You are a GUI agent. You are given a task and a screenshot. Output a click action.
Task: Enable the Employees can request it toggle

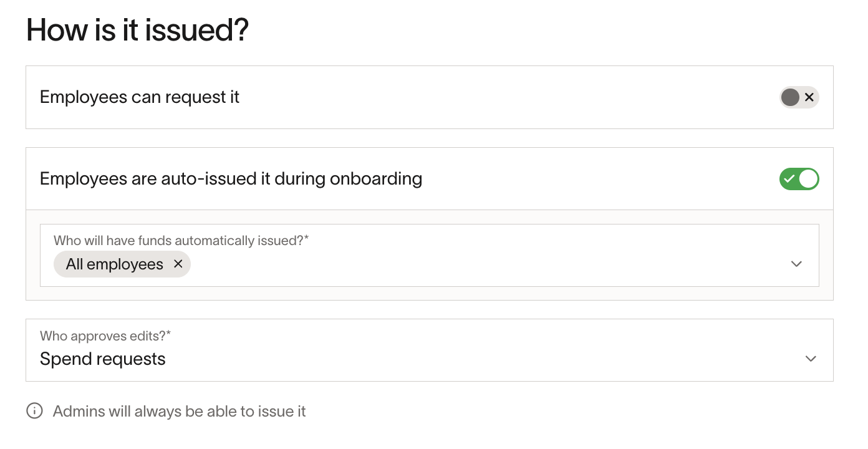tap(799, 97)
